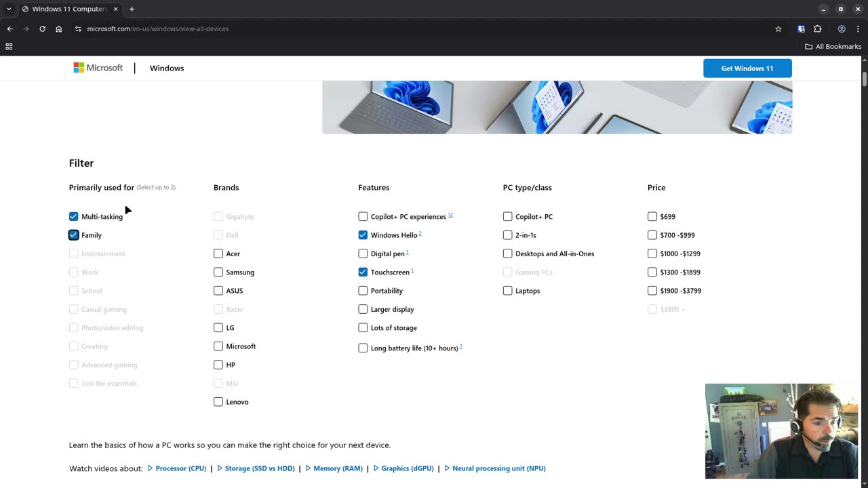Image resolution: width=868 pixels, height=488 pixels.
Task: Check the $1300 -$1899 price filter
Action: pos(652,272)
